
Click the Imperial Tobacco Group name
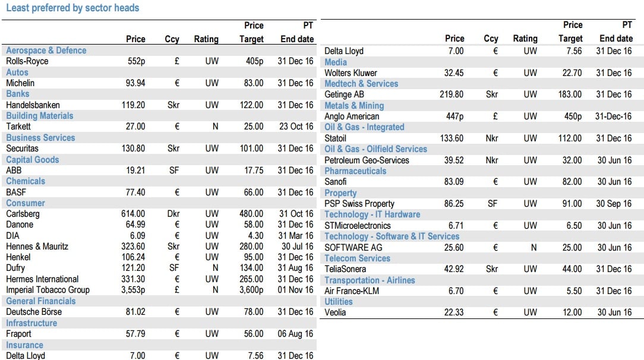tap(48, 290)
